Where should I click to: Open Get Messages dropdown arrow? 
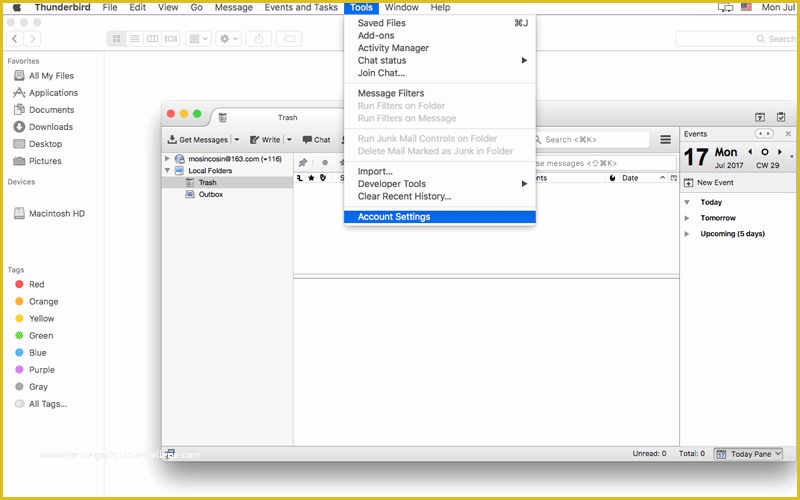tap(237, 139)
